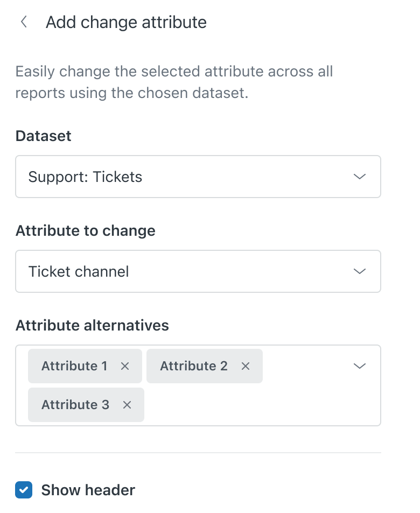420x513 pixels.
Task: Click the Ticket channel chevron arrow
Action: coord(359,271)
